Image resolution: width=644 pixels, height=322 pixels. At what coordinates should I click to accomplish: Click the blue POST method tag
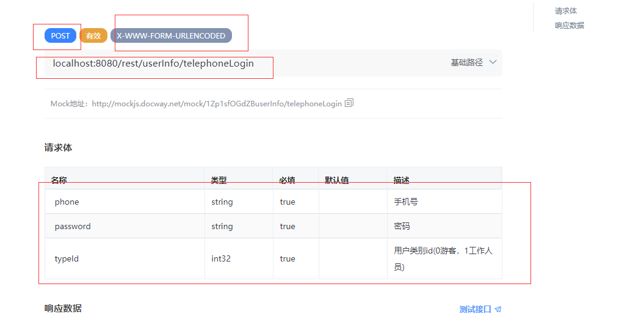60,36
